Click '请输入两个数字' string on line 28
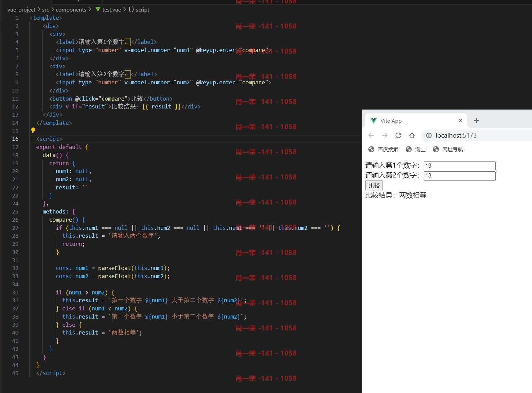The image size is (532, 393). click(x=133, y=236)
